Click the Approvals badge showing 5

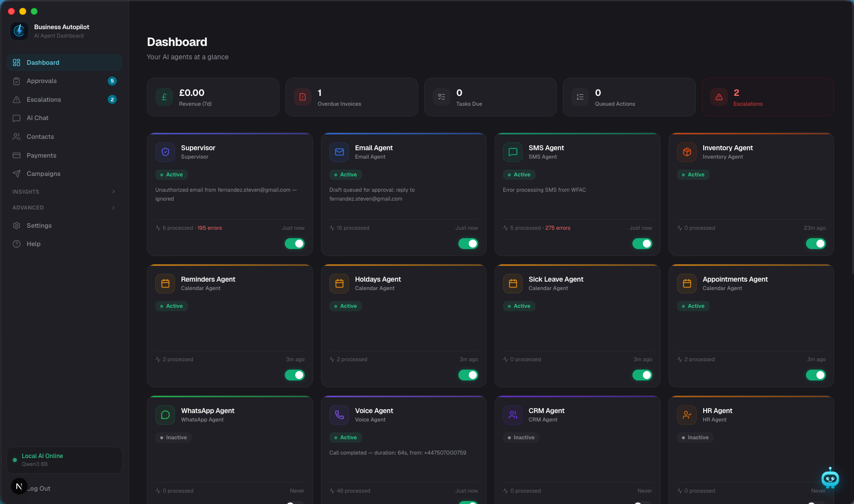(112, 81)
